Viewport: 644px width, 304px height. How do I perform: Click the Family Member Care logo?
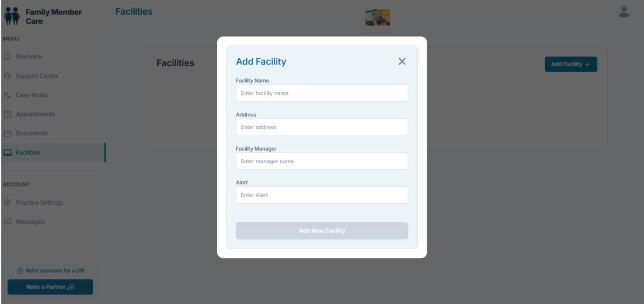click(x=12, y=16)
